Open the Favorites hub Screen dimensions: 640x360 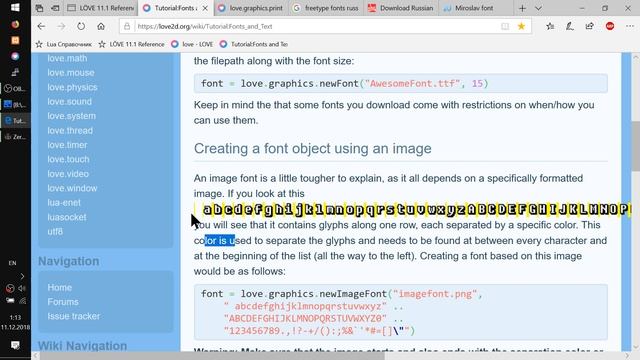coord(550,26)
